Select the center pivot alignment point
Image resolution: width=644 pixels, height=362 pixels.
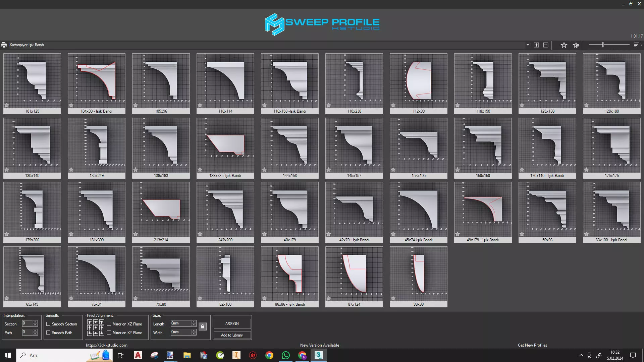point(96,327)
